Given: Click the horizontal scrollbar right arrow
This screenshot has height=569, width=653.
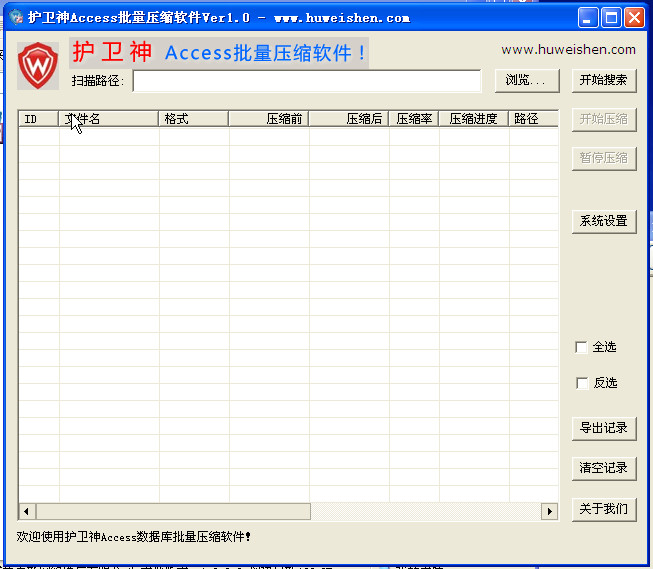Looking at the screenshot, I should [549, 511].
